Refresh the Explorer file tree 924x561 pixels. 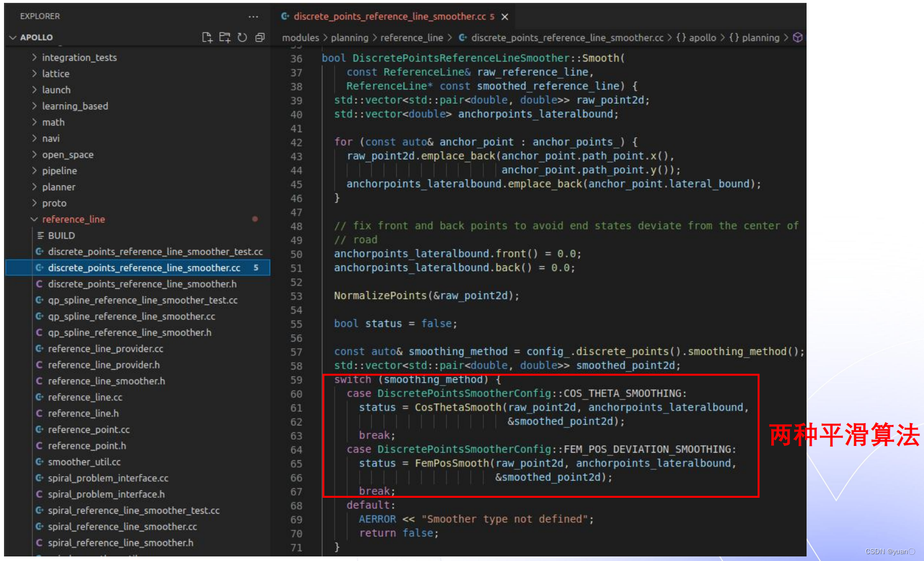242,38
